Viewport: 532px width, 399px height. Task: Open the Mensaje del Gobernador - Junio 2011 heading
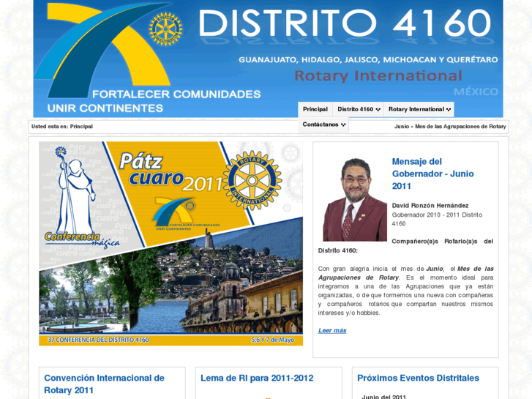tap(433, 174)
